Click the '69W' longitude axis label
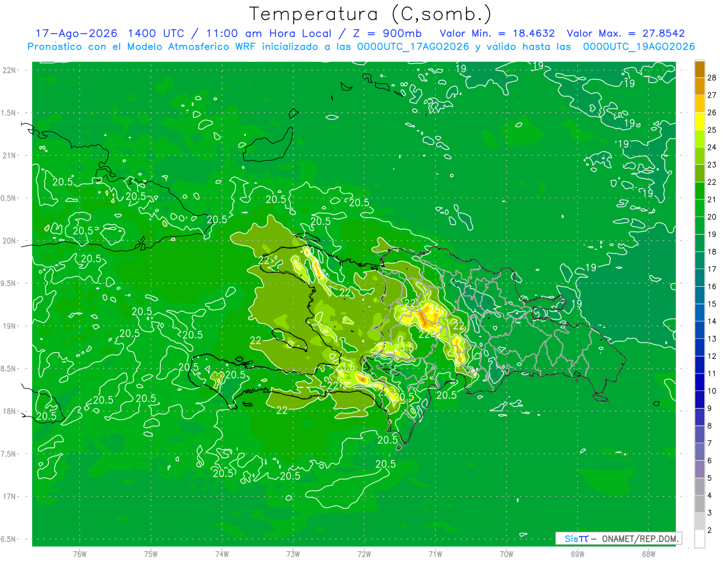Image resolution: width=728 pixels, height=562 pixels. (578, 554)
